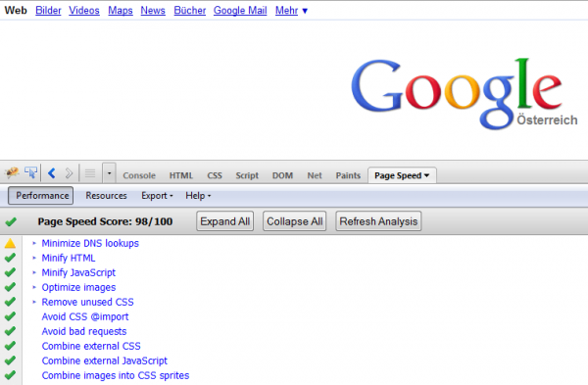The width and height of the screenshot is (588, 385).
Task: Open the Combine external JavaScript rule link
Action: tap(104, 361)
